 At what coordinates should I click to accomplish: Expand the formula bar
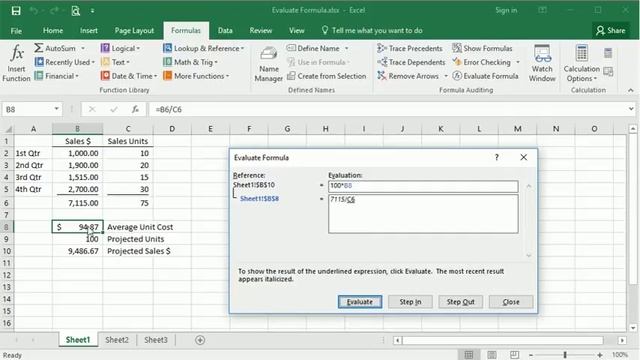point(631,109)
